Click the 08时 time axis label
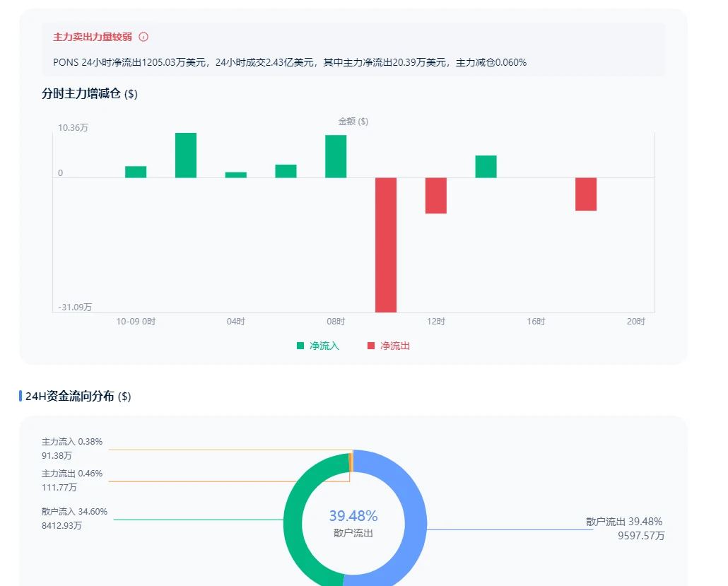The height and width of the screenshot is (586, 728). coord(336,322)
